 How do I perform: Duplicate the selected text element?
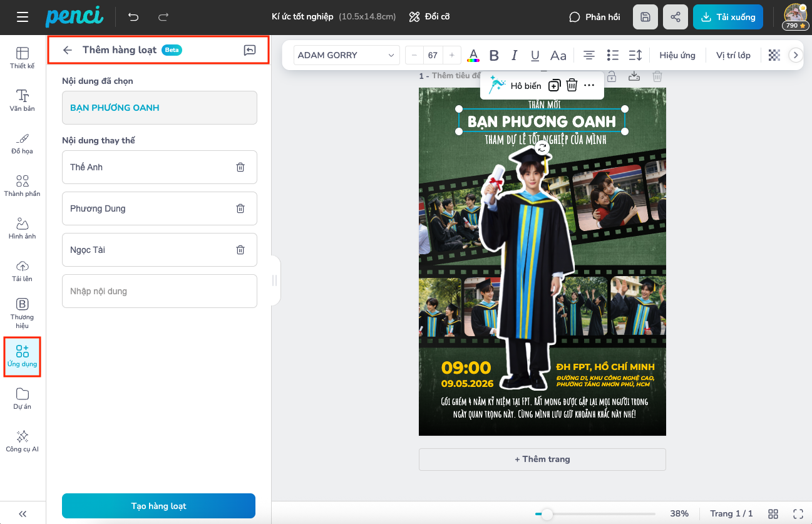coord(553,86)
